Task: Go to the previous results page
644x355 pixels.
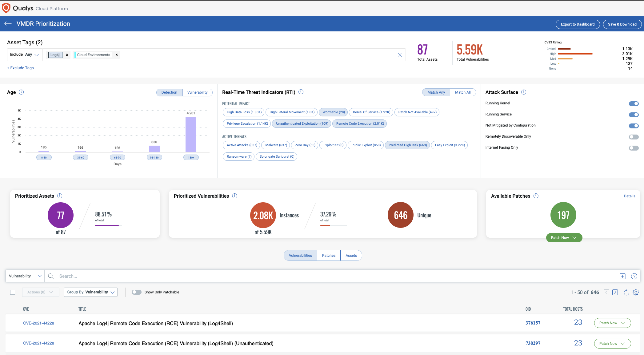Action: point(606,292)
